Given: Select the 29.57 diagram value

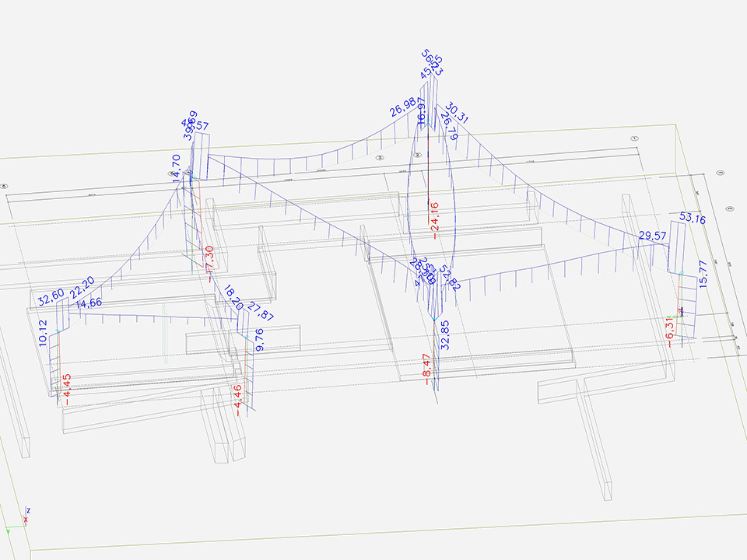Looking at the screenshot, I should (x=654, y=235).
